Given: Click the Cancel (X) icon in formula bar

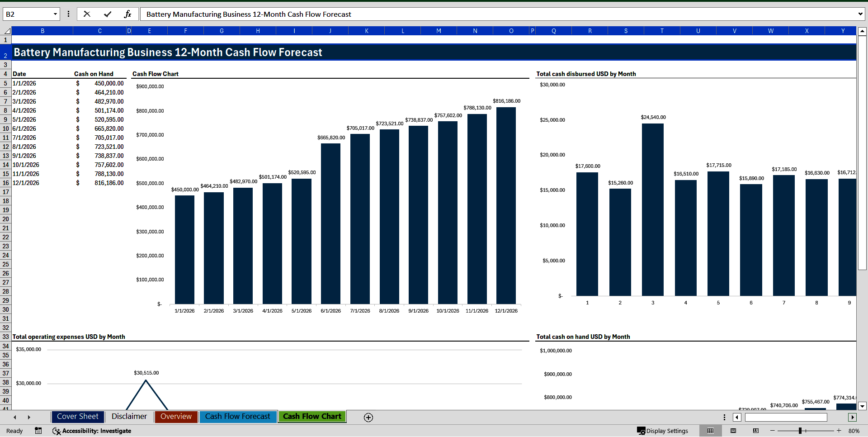Looking at the screenshot, I should pyautogui.click(x=87, y=14).
